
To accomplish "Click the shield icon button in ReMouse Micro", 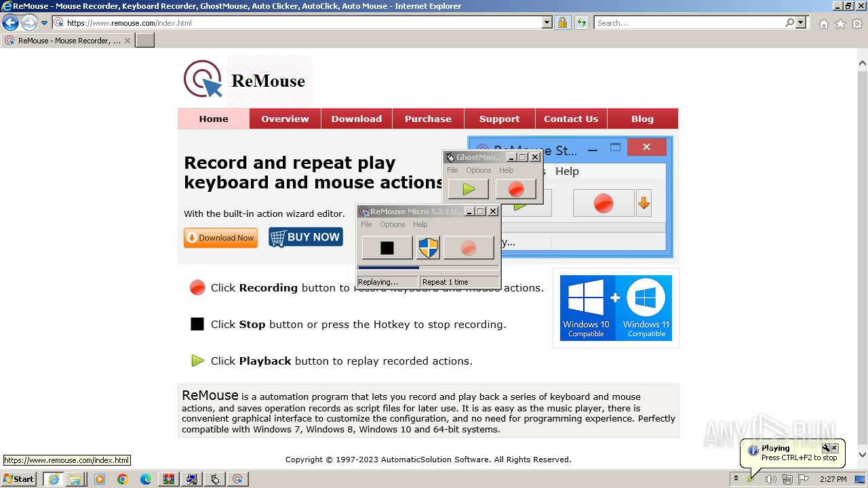I will (428, 248).
